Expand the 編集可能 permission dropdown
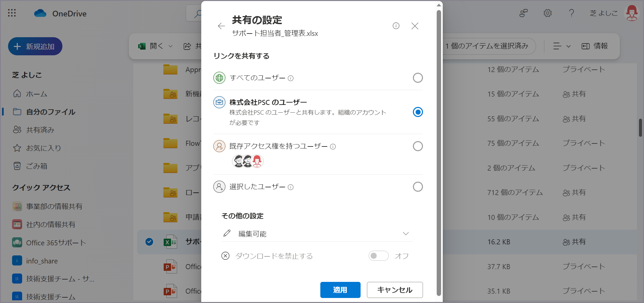 coord(406,234)
